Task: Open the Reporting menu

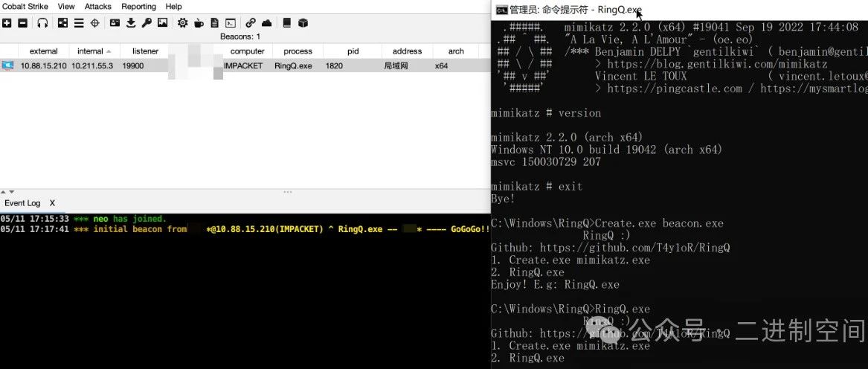Action: [138, 7]
